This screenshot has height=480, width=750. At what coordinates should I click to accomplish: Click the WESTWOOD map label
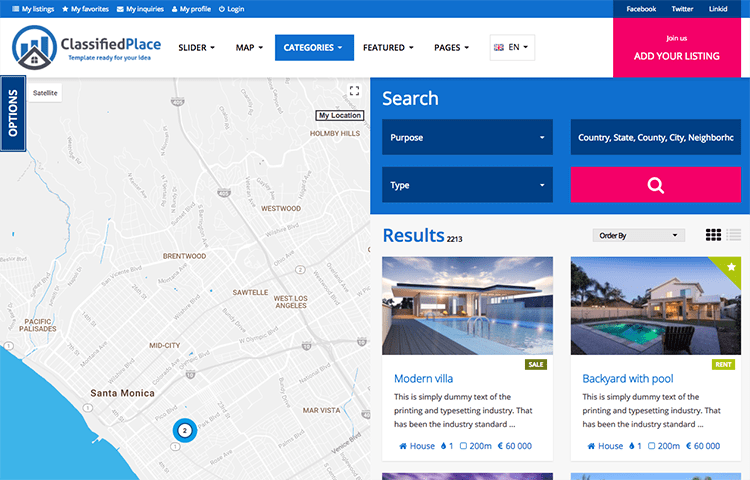pos(281,208)
